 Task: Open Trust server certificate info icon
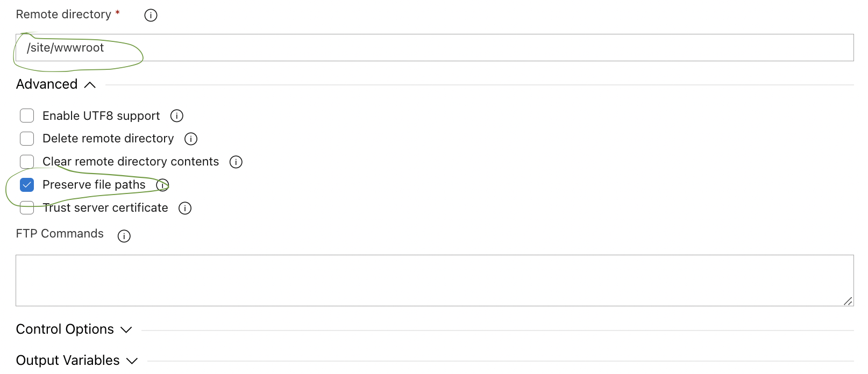click(x=185, y=208)
